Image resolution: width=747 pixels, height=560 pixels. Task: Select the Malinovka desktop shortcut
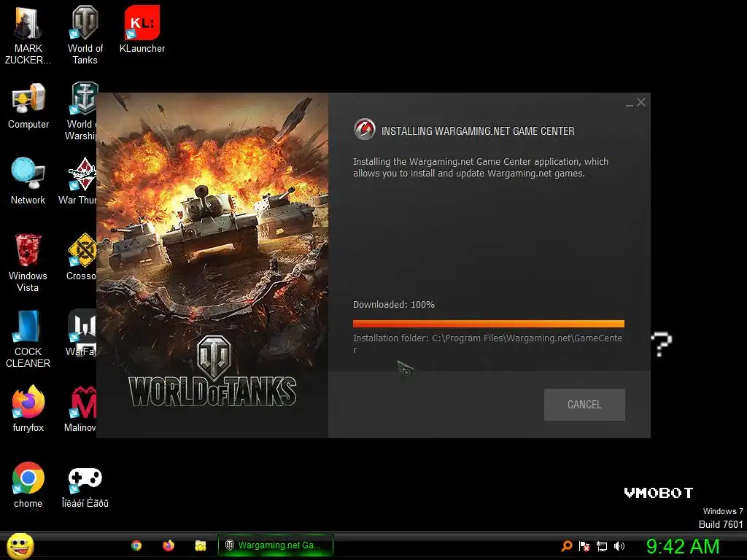[x=80, y=408]
